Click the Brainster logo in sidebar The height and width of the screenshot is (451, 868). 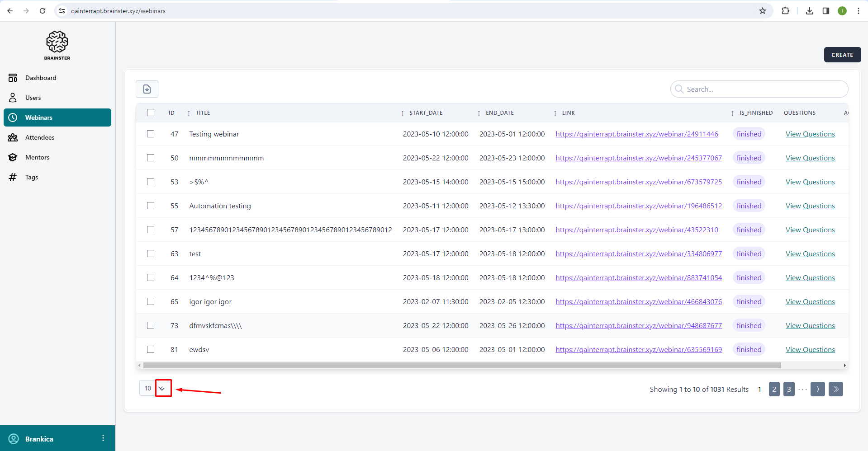point(57,45)
